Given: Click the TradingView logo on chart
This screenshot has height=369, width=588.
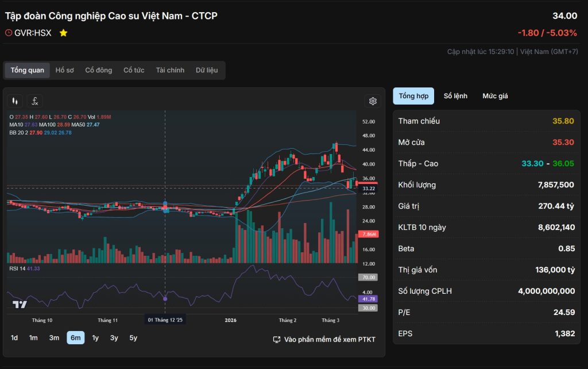Looking at the screenshot, I should coord(20,305).
